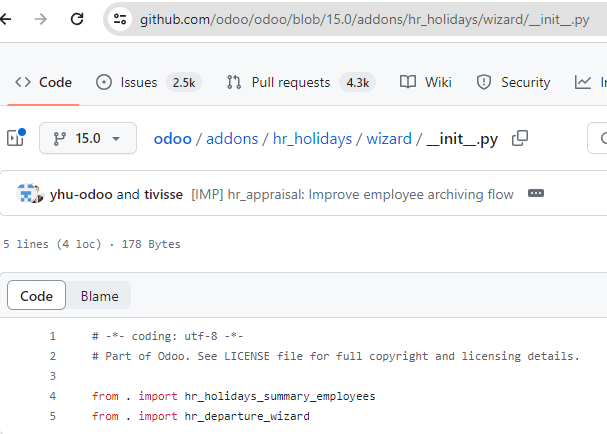Select line number 2 in the code

pos(53,356)
